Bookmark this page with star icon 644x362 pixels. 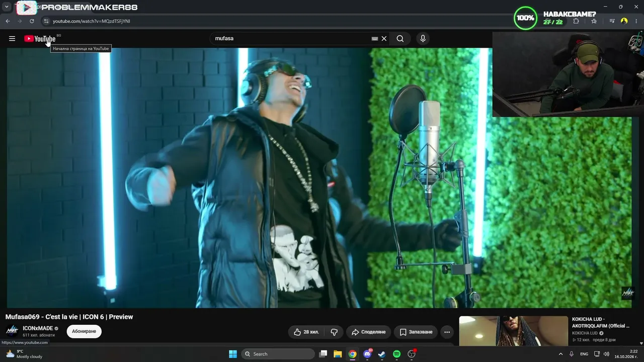[x=594, y=21]
